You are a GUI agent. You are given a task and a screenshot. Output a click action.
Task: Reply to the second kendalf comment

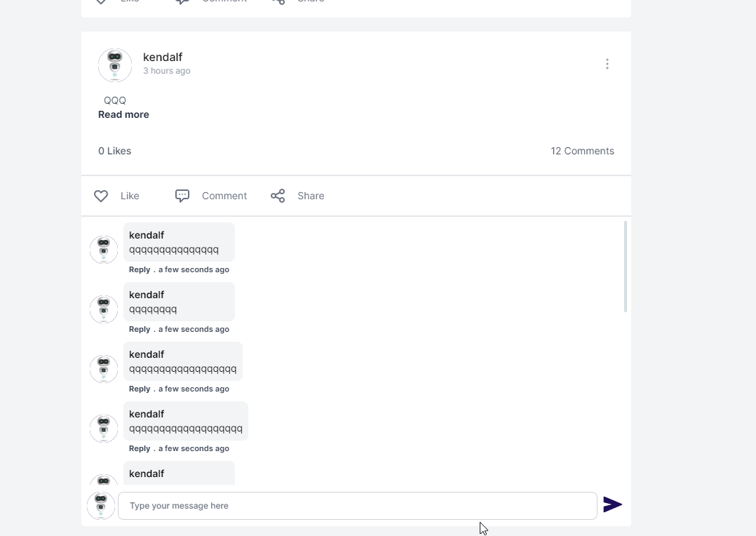click(x=139, y=329)
